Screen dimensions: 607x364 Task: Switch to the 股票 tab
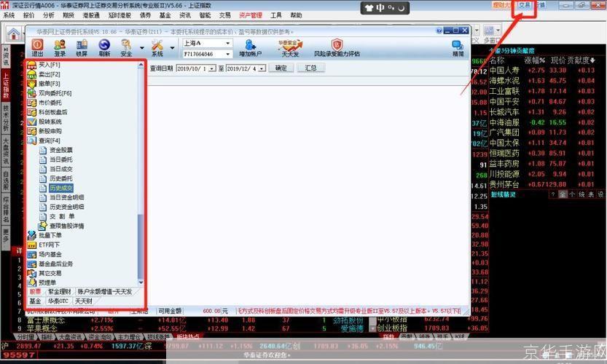point(35,291)
